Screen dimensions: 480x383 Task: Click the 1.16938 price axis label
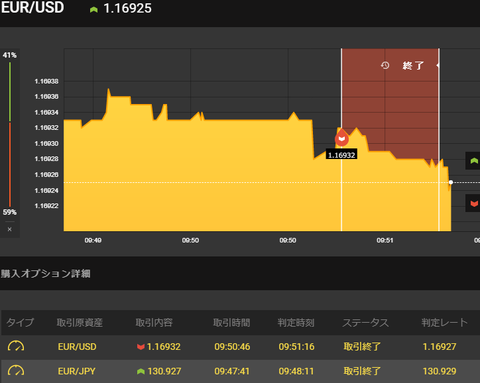click(x=47, y=81)
